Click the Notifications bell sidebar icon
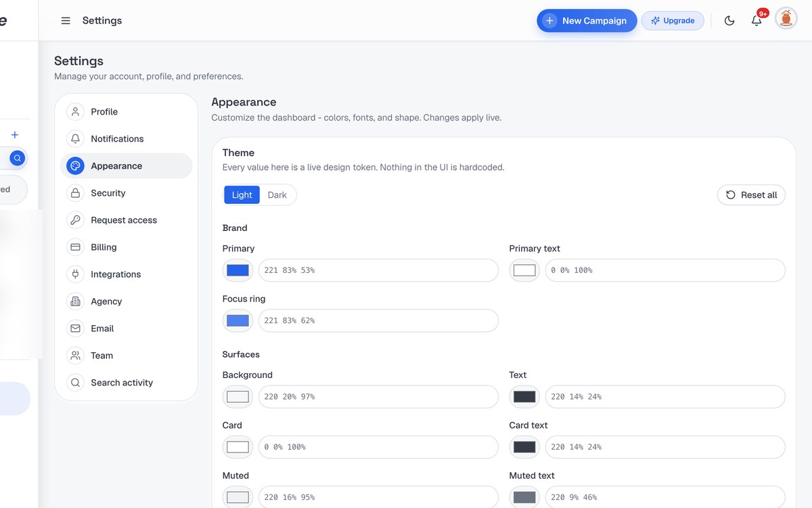 [75, 139]
